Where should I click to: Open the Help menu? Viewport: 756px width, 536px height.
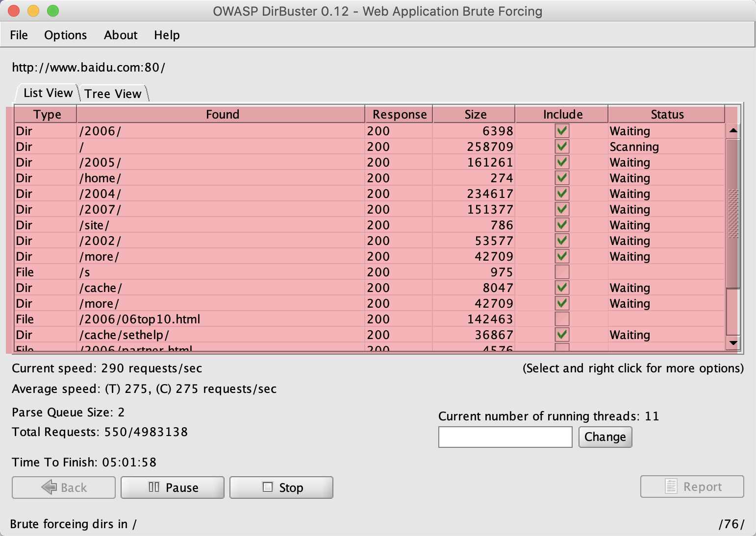tap(167, 35)
